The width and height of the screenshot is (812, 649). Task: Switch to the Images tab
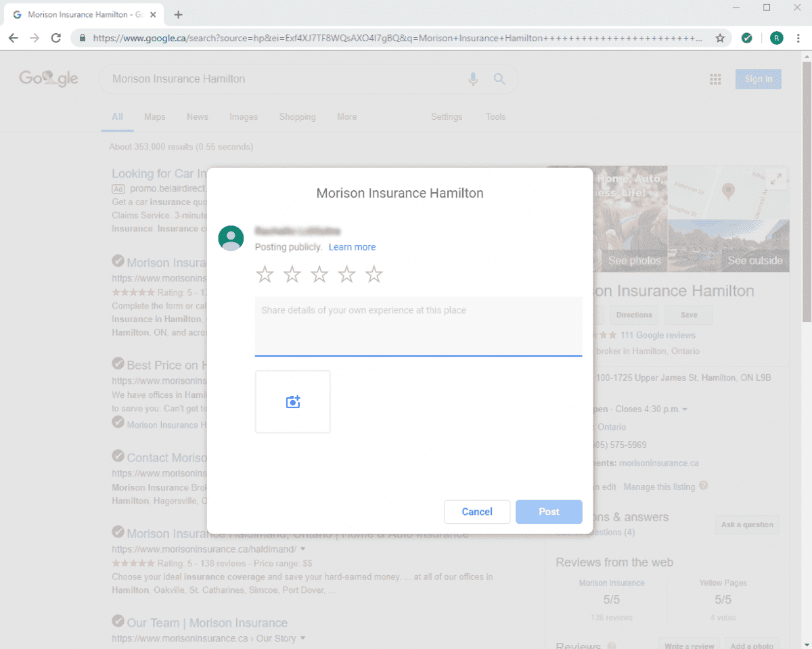tap(244, 117)
